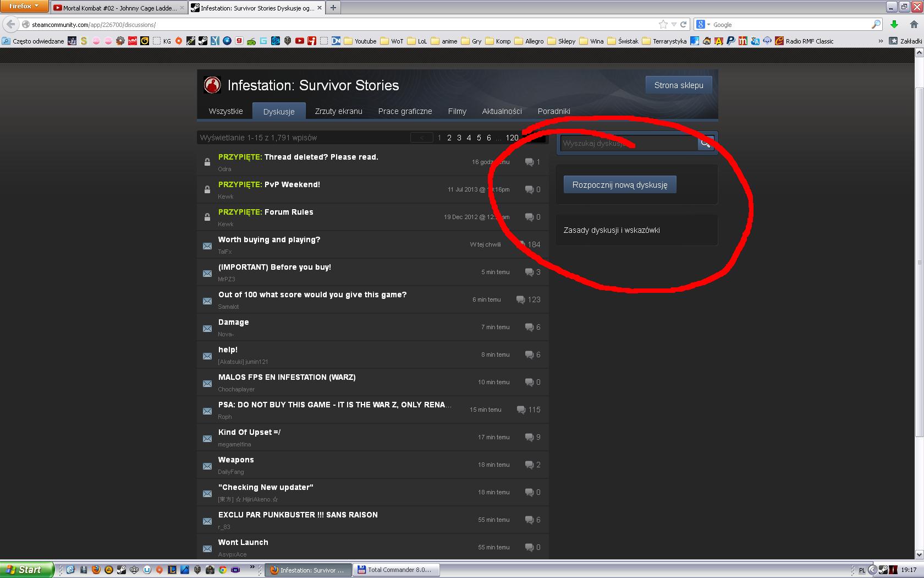This screenshot has width=924, height=578.
Task: Click the magnifier search button in discussions search
Action: (x=706, y=143)
